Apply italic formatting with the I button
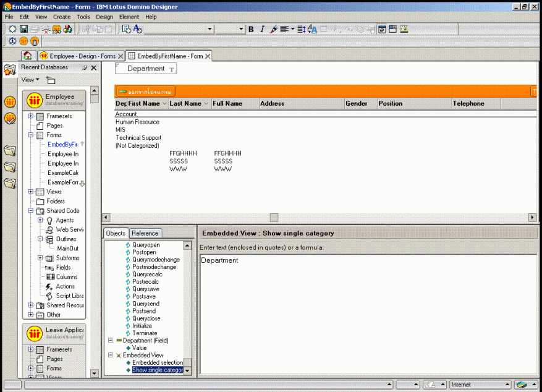Viewport: 542px width, 392px height. tap(263, 30)
